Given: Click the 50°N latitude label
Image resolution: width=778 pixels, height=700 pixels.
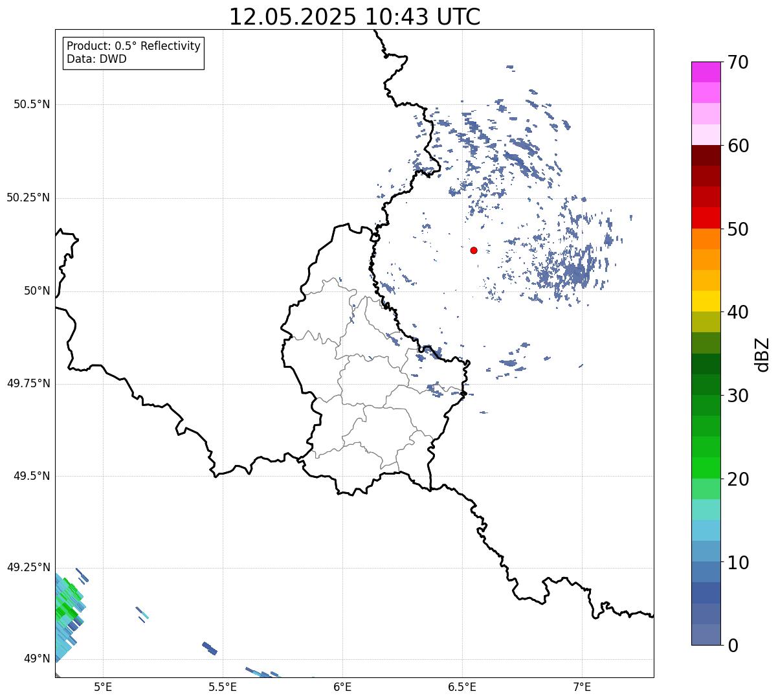Looking at the screenshot, I should point(37,291).
